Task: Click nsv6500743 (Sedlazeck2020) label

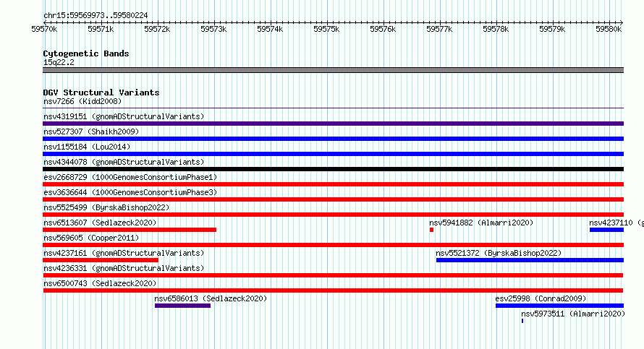Action: [x=100, y=283]
